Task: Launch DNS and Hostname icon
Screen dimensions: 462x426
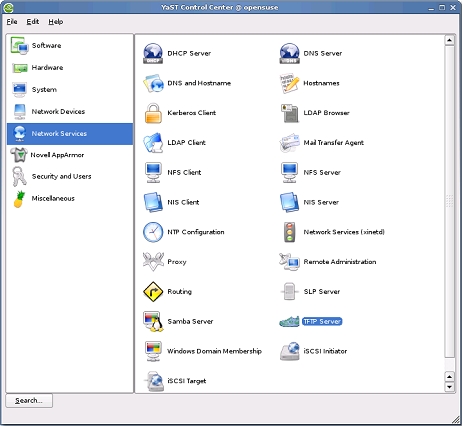Action: tap(153, 83)
